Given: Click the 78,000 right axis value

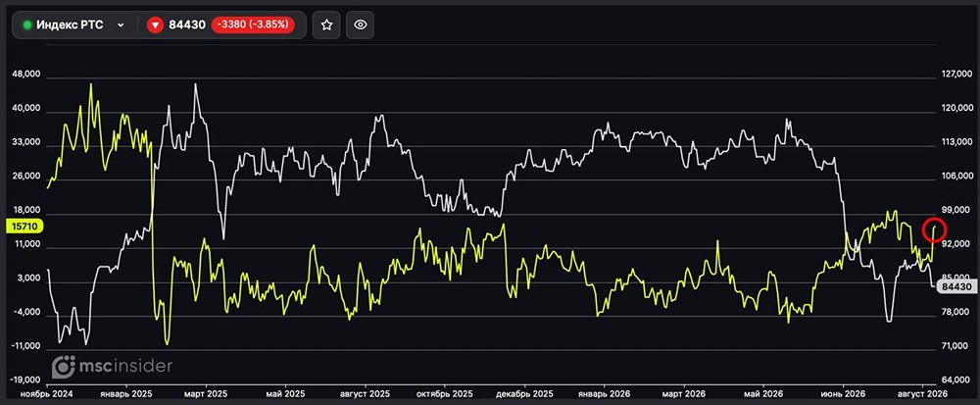Looking at the screenshot, I should 956,312.
